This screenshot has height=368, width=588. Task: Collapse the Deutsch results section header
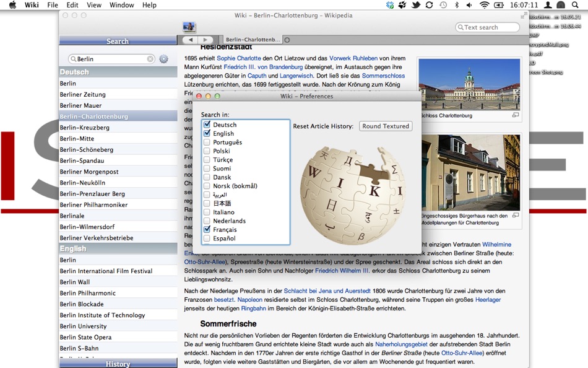(x=118, y=72)
